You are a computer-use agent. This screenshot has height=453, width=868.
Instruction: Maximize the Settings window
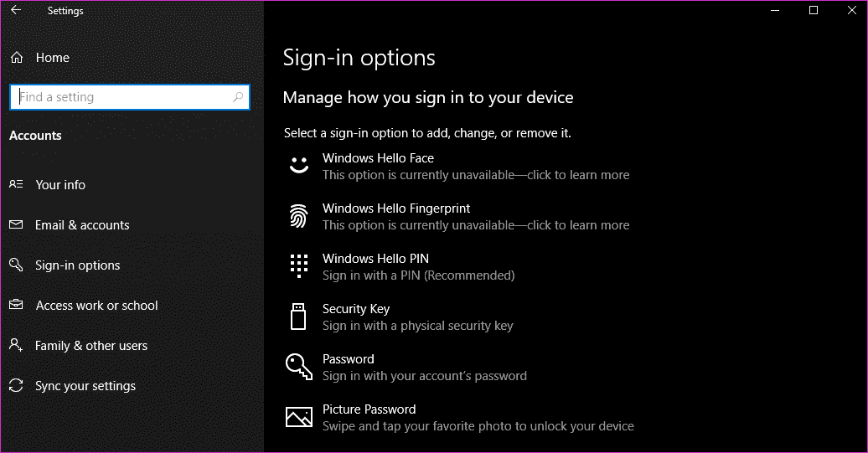point(814,10)
